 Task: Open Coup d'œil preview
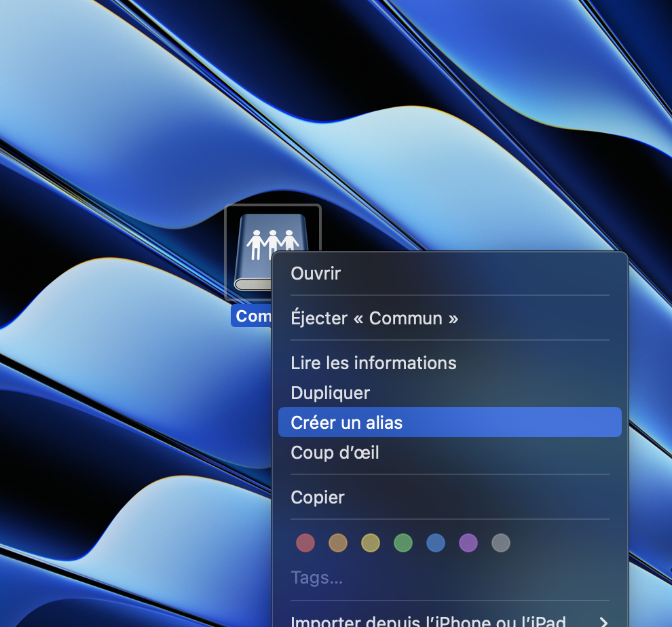pyautogui.click(x=449, y=453)
